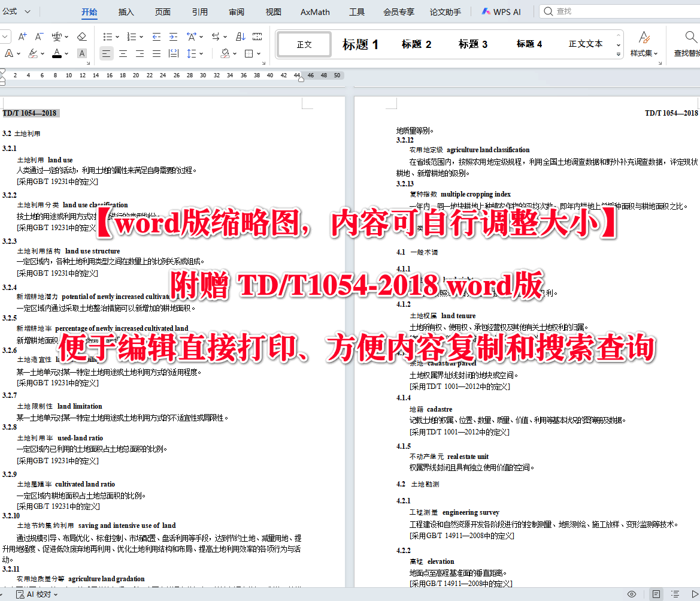Switch to the 页面 tab
The height and width of the screenshot is (601, 700).
(x=162, y=12)
